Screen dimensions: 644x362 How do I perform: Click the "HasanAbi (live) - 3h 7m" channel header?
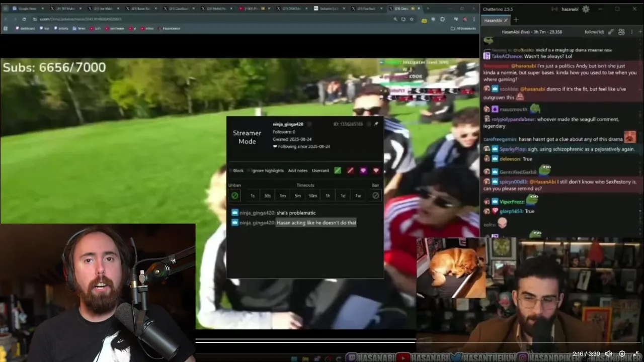pyautogui.click(x=532, y=32)
